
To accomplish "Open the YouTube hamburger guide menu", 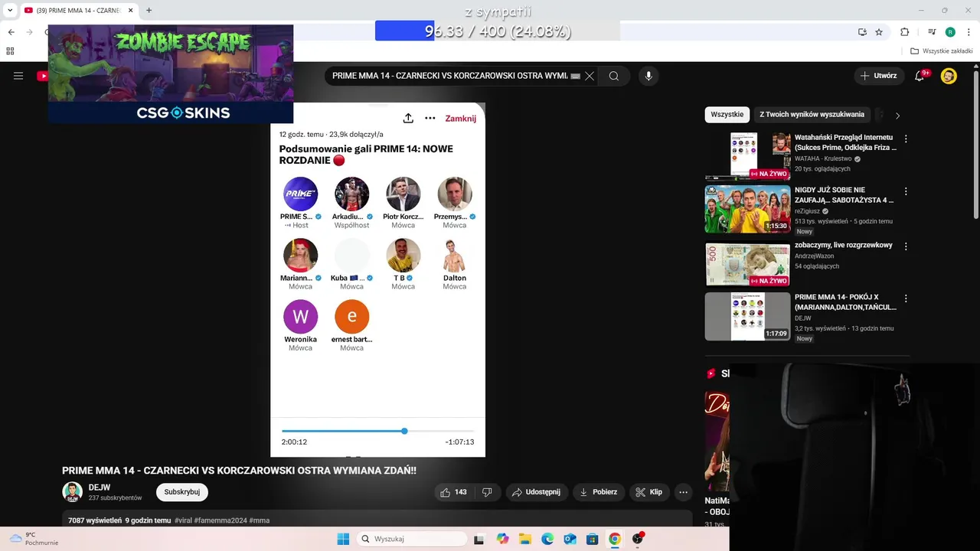I will pos(18,76).
